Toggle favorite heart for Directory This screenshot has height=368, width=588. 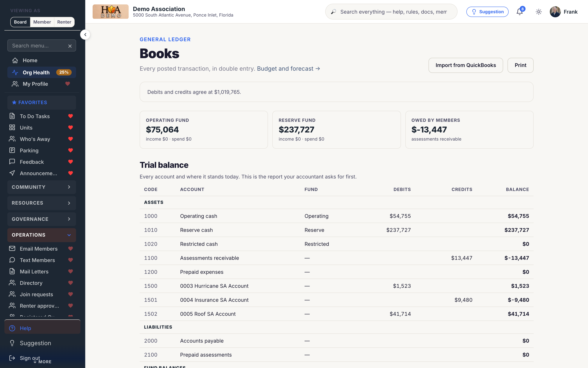point(70,283)
